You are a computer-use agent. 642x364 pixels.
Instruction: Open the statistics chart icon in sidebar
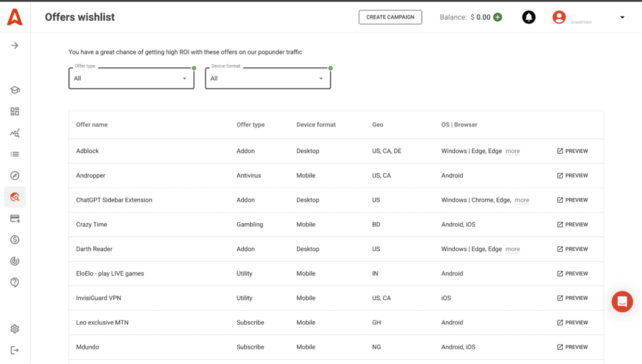[15, 133]
